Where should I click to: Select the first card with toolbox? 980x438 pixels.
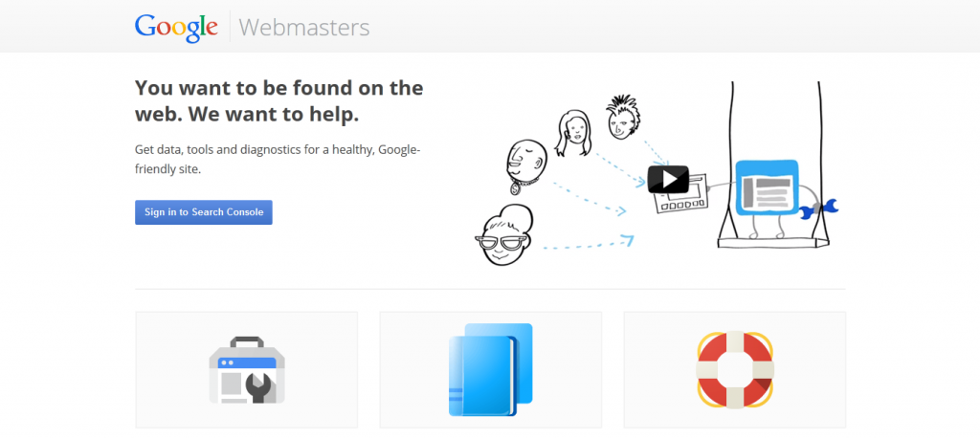pyautogui.click(x=247, y=370)
